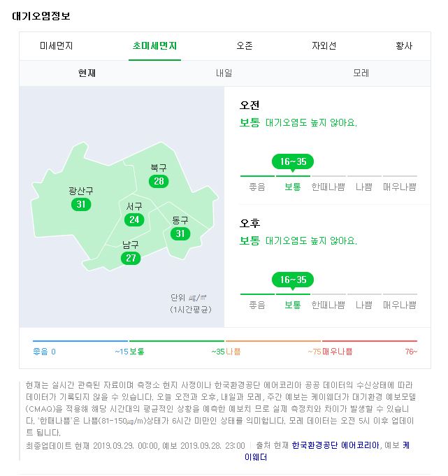Screen dimensions: 448x476
Task: Switch forecast to 모레
Action: [x=361, y=73]
